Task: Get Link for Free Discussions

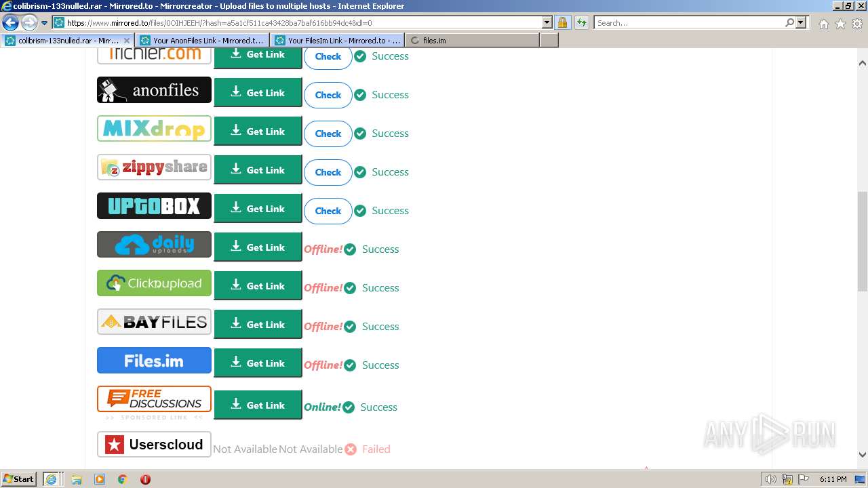Action: 258,405
